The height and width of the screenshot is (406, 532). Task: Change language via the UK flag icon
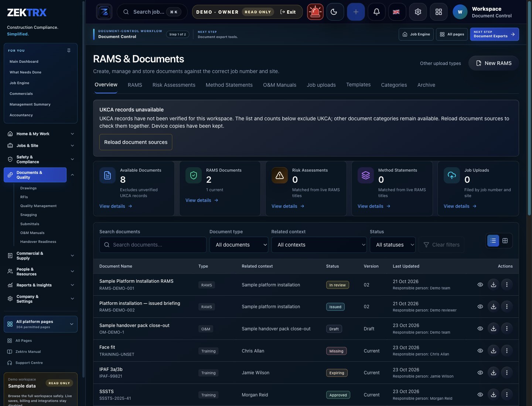[397, 12]
